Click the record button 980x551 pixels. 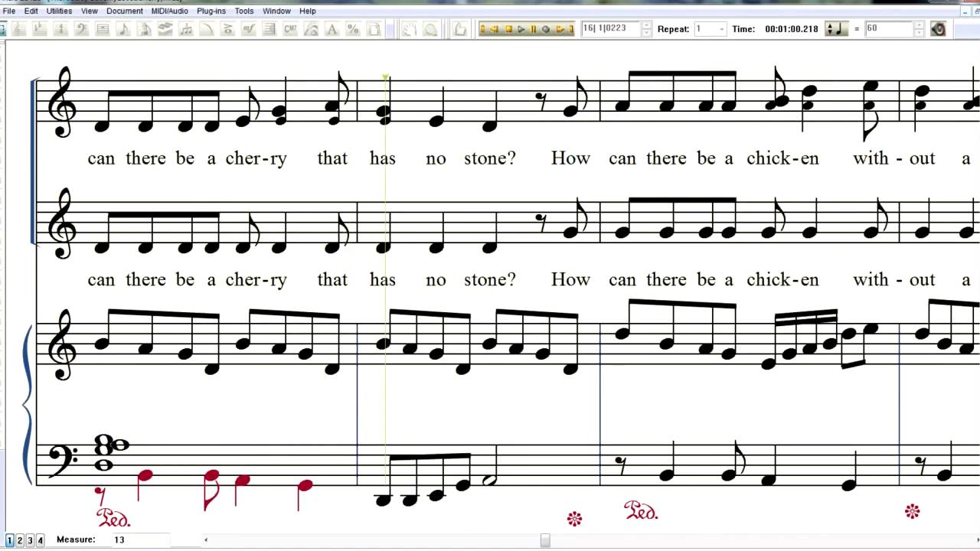[545, 29]
